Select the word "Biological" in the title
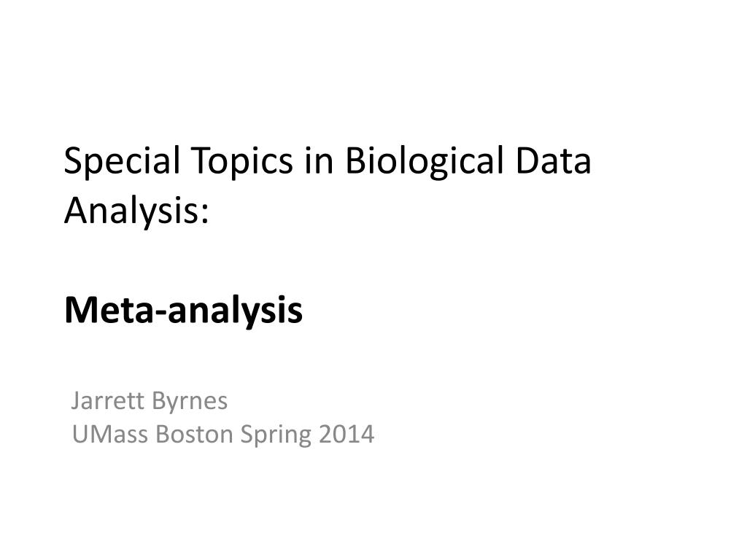The height and width of the screenshot is (560, 747). 424,162
